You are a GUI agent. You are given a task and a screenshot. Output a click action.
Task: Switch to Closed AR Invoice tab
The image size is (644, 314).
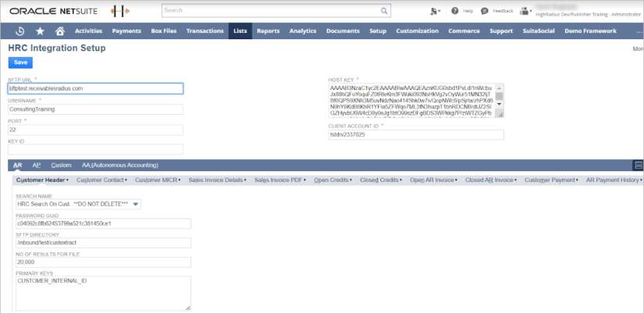click(491, 180)
